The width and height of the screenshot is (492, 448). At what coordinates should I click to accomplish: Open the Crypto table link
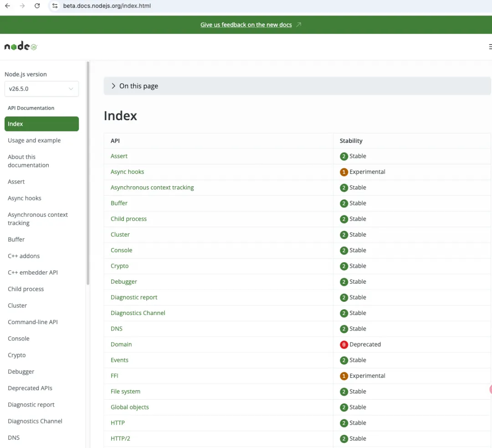pos(119,266)
